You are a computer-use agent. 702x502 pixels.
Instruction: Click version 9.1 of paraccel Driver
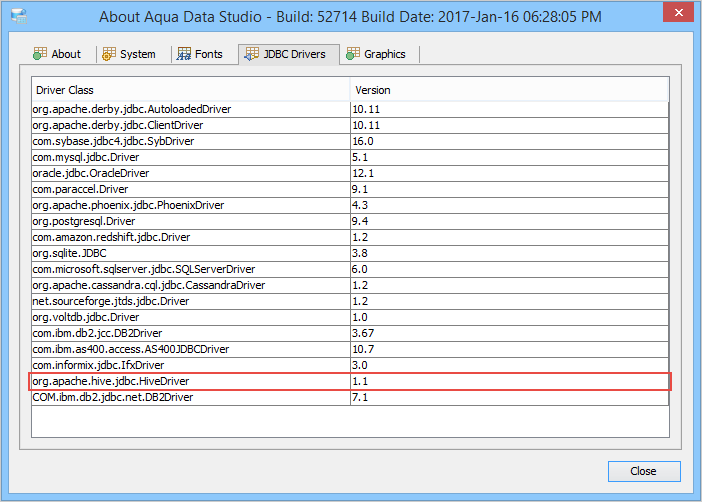(360, 189)
